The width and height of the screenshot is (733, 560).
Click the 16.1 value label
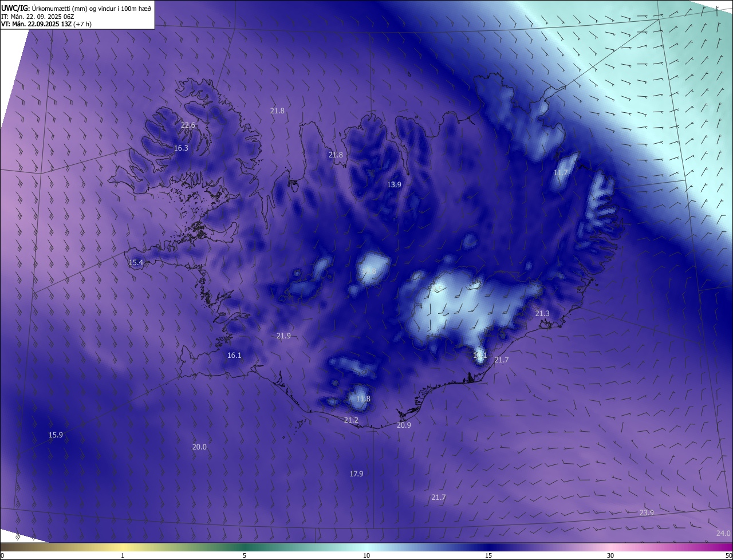234,355
